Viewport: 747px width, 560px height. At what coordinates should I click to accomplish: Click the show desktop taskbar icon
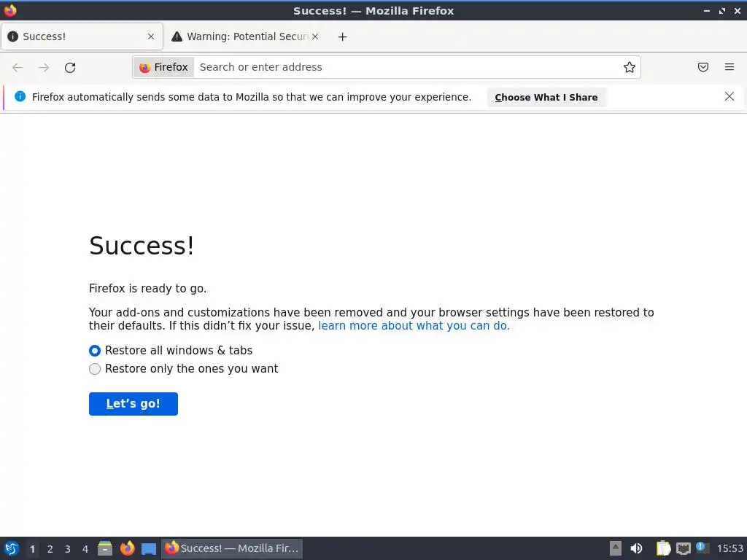[x=149, y=549]
